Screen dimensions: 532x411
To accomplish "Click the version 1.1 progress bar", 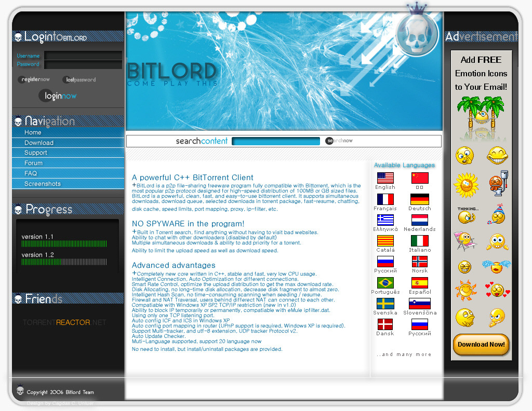I will tap(64, 243).
